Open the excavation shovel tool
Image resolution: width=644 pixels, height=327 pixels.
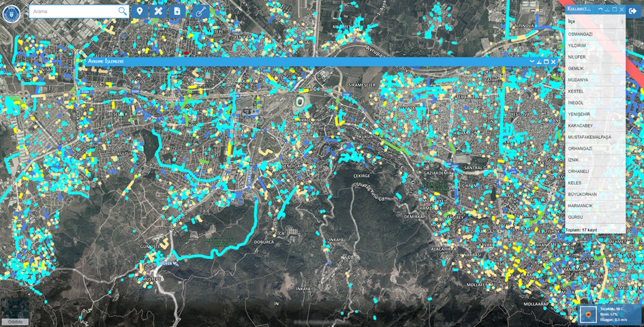click(200, 12)
